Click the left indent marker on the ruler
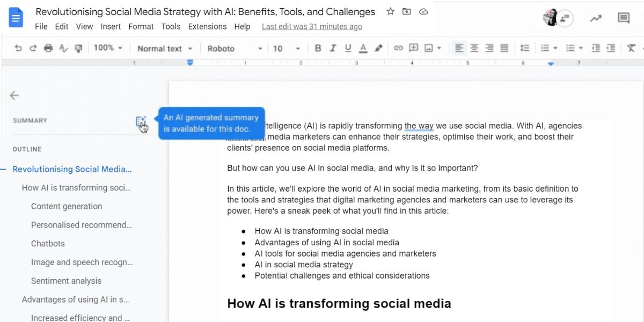The width and height of the screenshot is (644, 322). pos(190,63)
